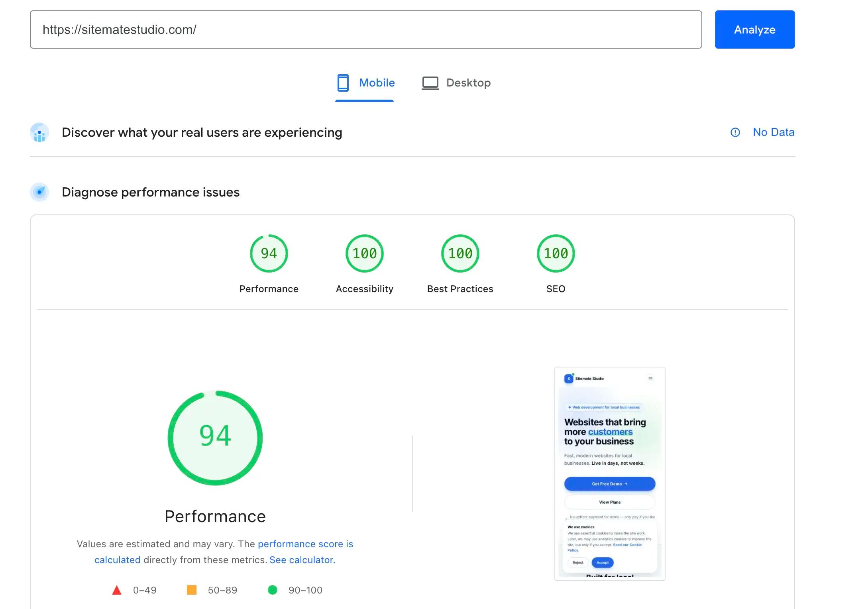Switch to the Mobile tab
Screen dimensions: 868x609
(365, 83)
